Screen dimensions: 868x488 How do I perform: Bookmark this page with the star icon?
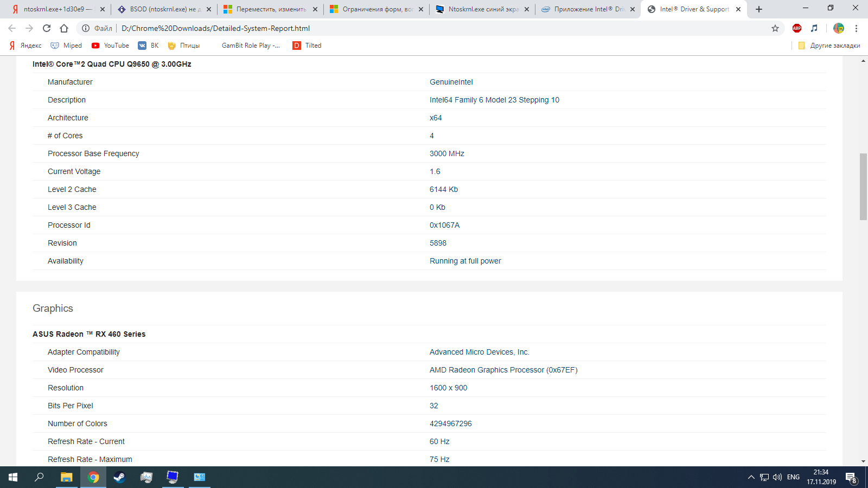point(775,28)
